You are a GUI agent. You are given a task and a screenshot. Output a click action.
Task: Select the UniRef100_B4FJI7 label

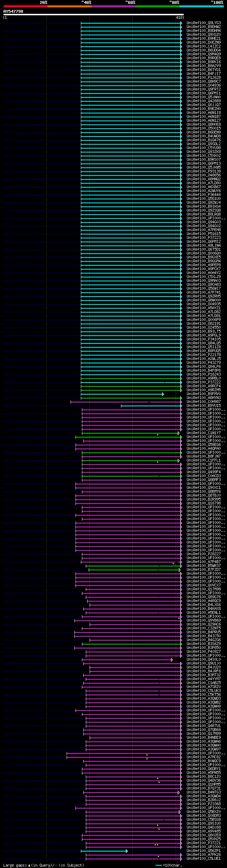[x=204, y=74]
